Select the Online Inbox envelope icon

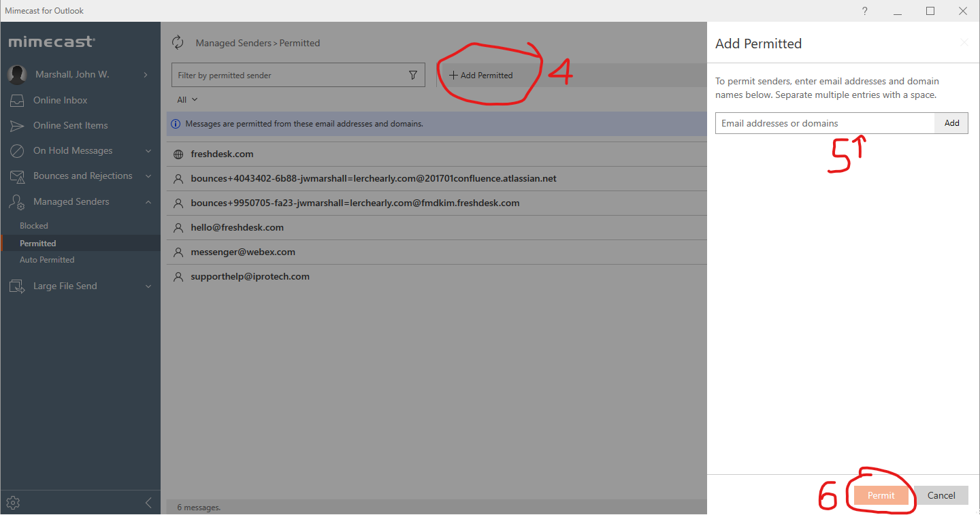(x=16, y=100)
